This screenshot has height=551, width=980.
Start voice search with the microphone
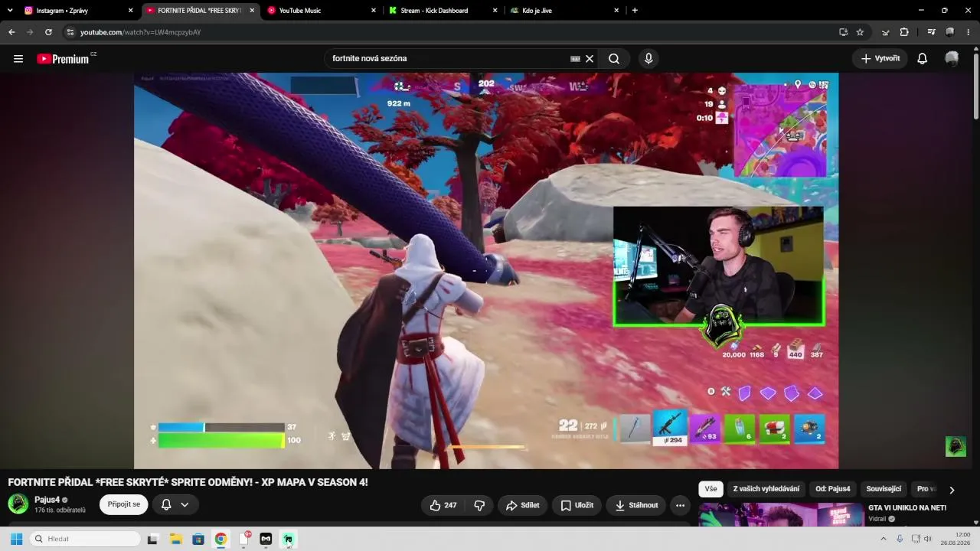648,59
